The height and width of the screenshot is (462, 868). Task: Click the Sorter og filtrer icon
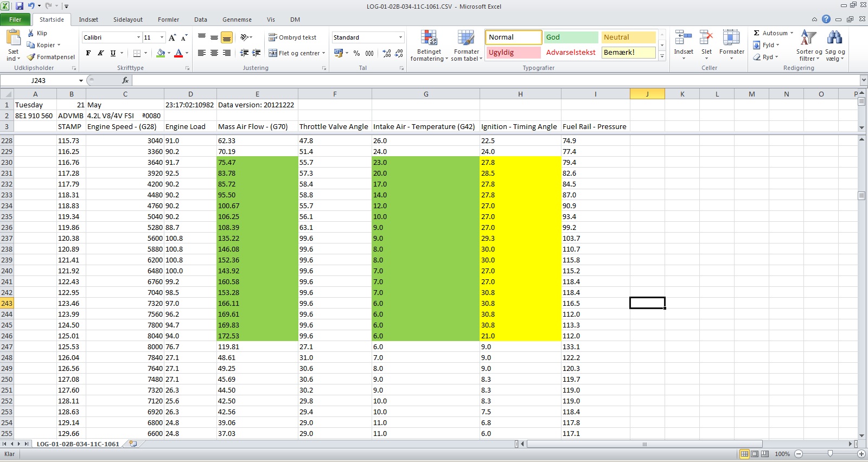click(808, 39)
